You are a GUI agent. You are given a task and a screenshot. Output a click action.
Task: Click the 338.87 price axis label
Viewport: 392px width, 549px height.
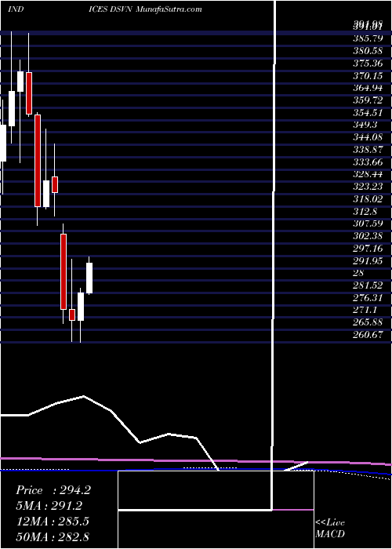point(368,148)
